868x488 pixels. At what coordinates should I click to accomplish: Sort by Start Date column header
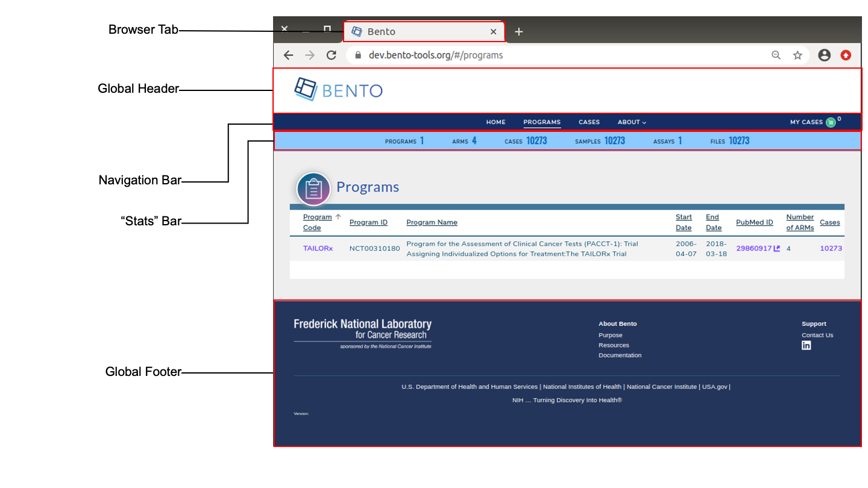click(684, 222)
